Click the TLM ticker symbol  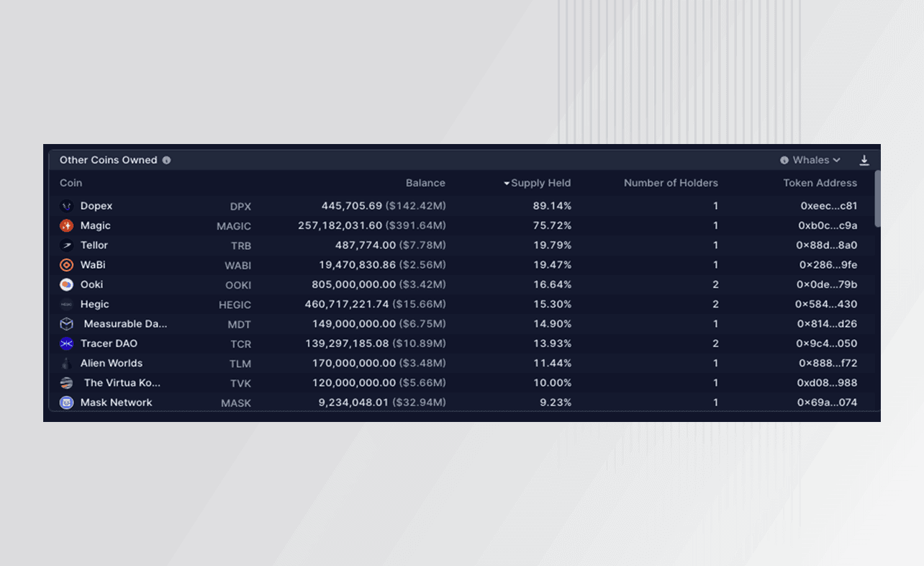[240, 364]
